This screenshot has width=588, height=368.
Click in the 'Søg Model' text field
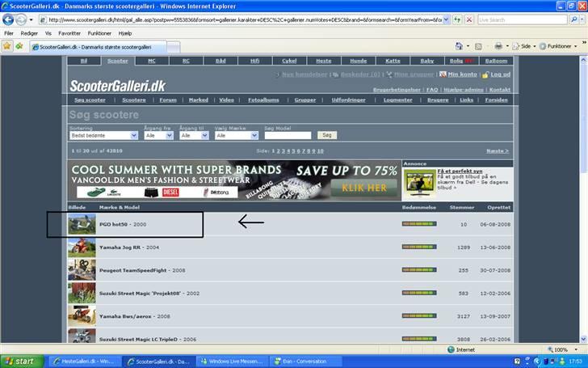pyautogui.click(x=288, y=136)
